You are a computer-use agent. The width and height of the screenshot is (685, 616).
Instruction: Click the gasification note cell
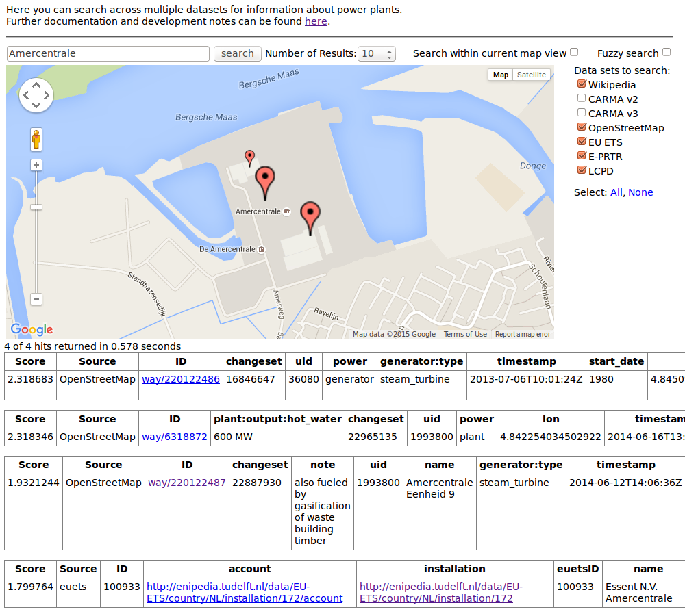pyautogui.click(x=323, y=512)
